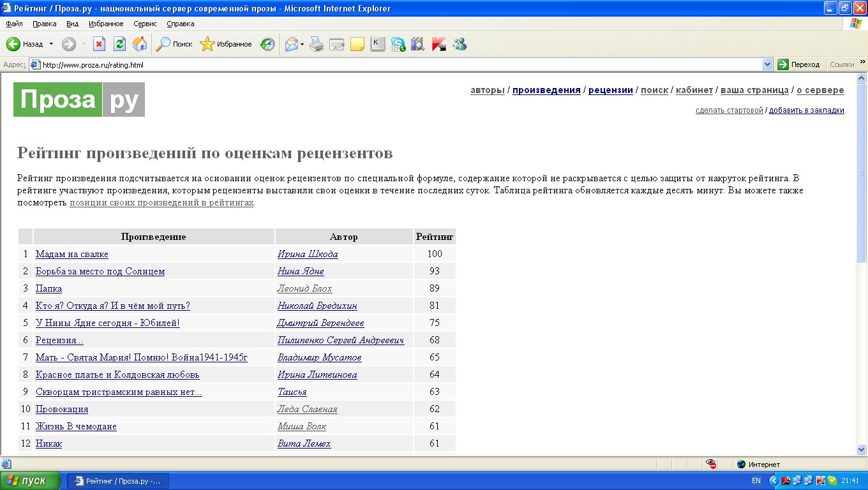Open author Нина Ядне page
Screen dimensions: 868x490
click(301, 271)
